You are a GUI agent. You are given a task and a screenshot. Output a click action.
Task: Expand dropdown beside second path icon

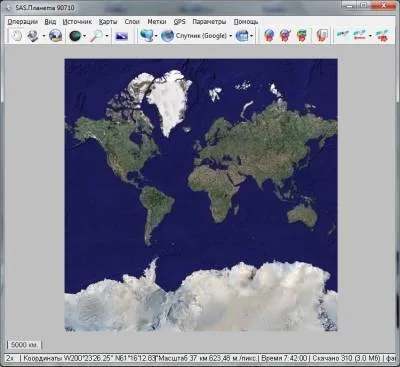370,36
